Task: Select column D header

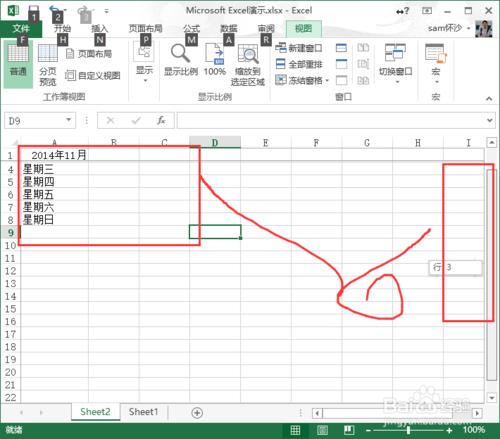Action: 215,143
